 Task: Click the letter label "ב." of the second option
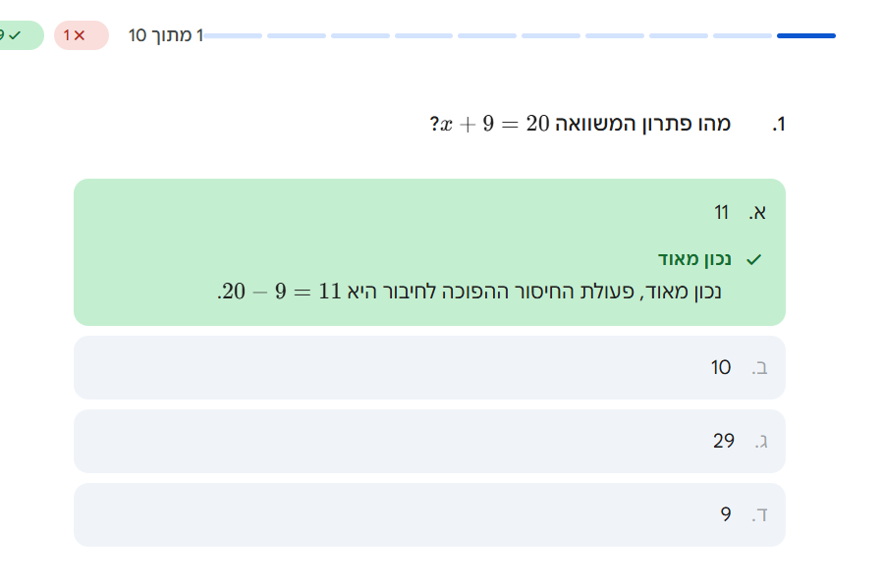759,368
